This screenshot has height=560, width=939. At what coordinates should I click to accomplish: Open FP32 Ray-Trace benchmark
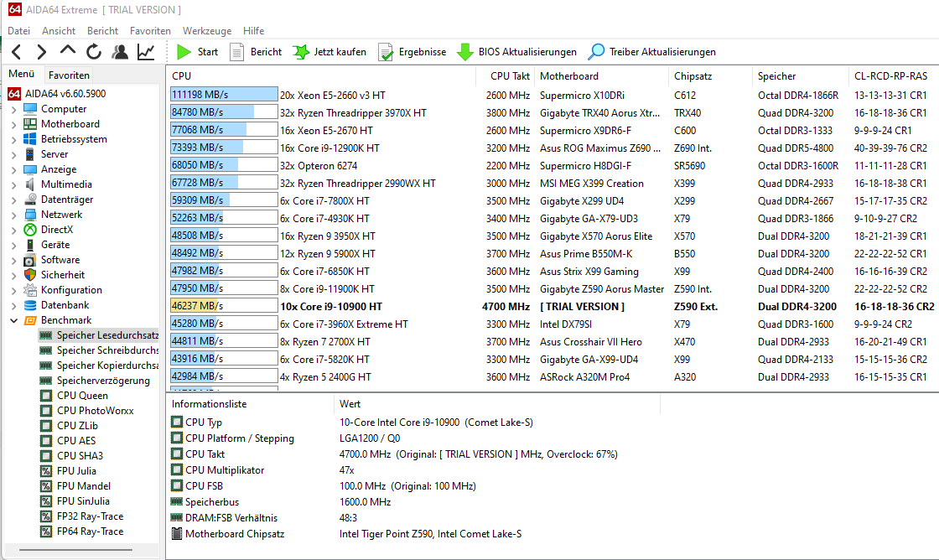pyautogui.click(x=81, y=516)
